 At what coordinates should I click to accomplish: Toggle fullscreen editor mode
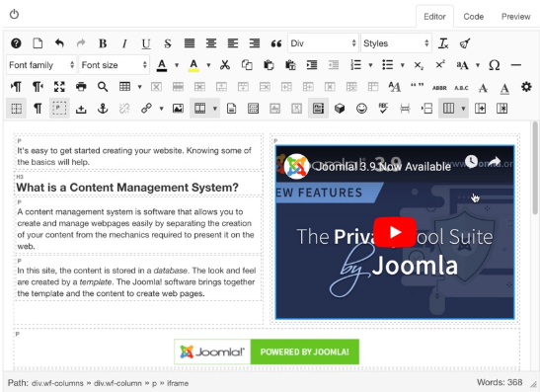tap(59, 87)
